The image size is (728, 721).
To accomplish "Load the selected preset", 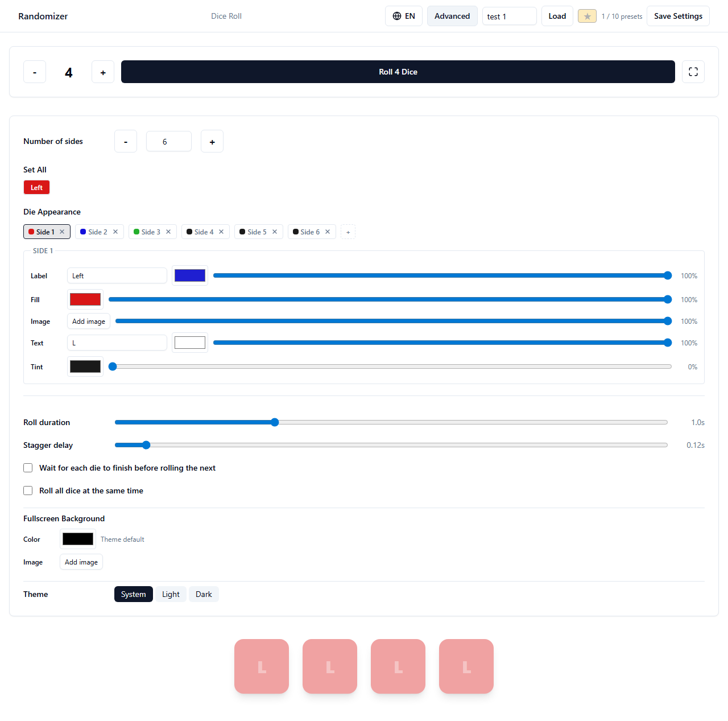I will 557,16.
